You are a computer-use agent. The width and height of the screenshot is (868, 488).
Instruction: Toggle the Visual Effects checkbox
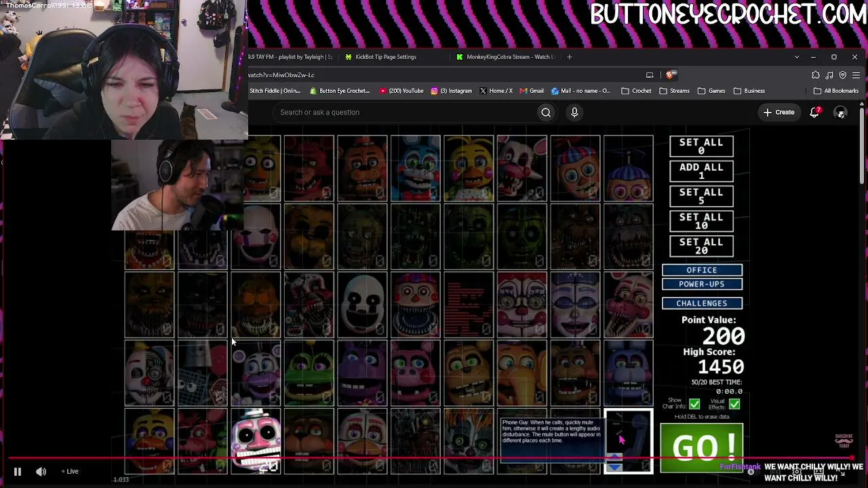pyautogui.click(x=734, y=405)
